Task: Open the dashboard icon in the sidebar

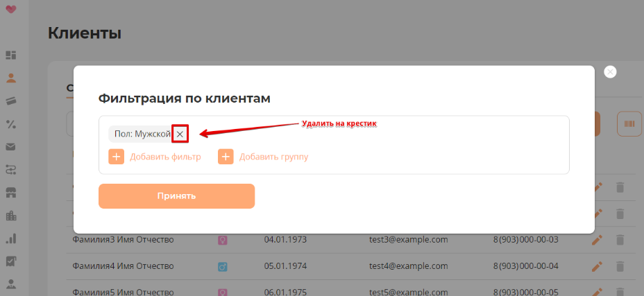Action: 11,55
